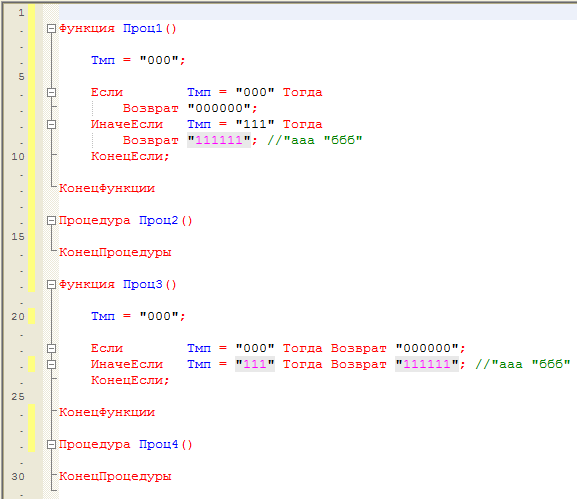This screenshot has height=499, width=577.
Task: Click line number 30 in the gutter
Action: pyautogui.click(x=18, y=477)
